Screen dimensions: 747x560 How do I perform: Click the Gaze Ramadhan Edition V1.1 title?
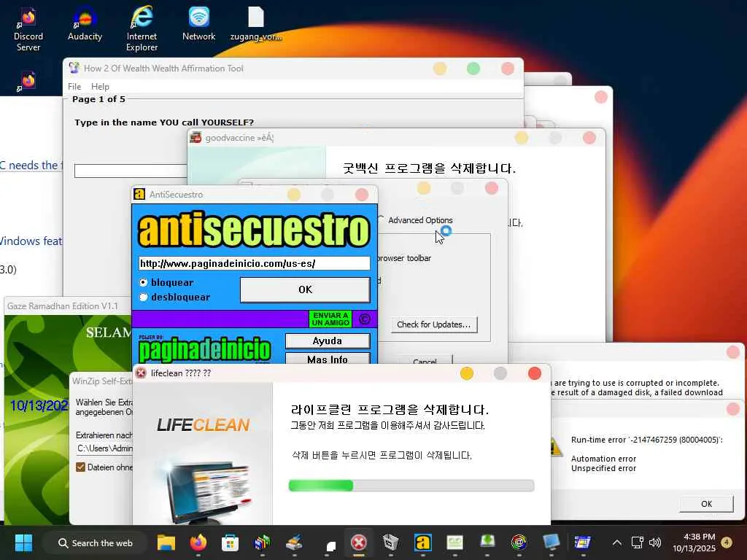[63, 306]
